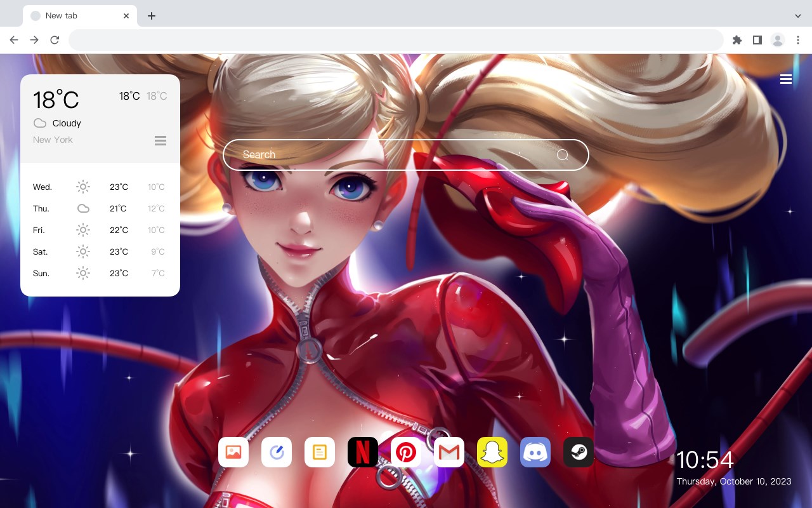
Task: Launch the Pinterest shortcut
Action: point(406,452)
